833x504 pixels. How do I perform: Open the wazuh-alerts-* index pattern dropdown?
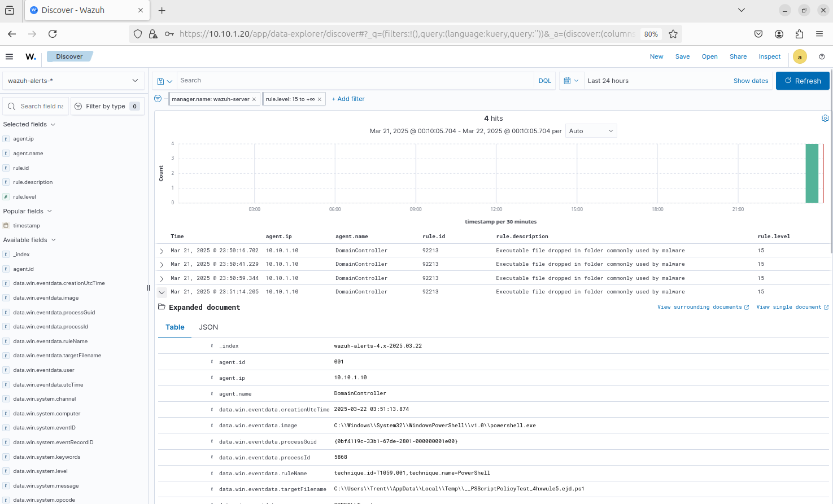[73, 81]
